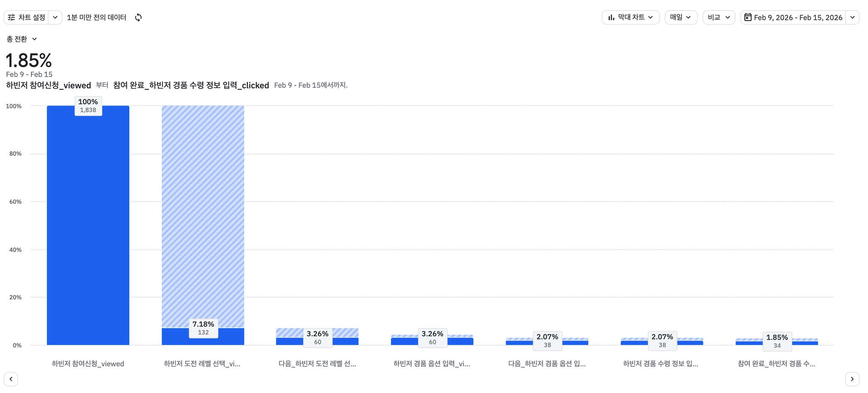868x393 pixels.
Task: Open the 매일 interval dropdown
Action: [681, 17]
